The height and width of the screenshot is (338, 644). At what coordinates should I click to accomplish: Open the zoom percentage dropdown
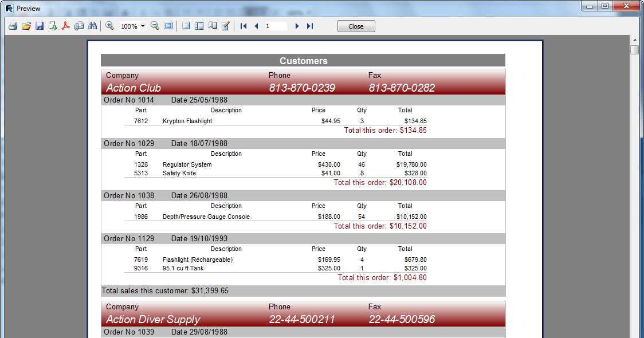click(143, 26)
